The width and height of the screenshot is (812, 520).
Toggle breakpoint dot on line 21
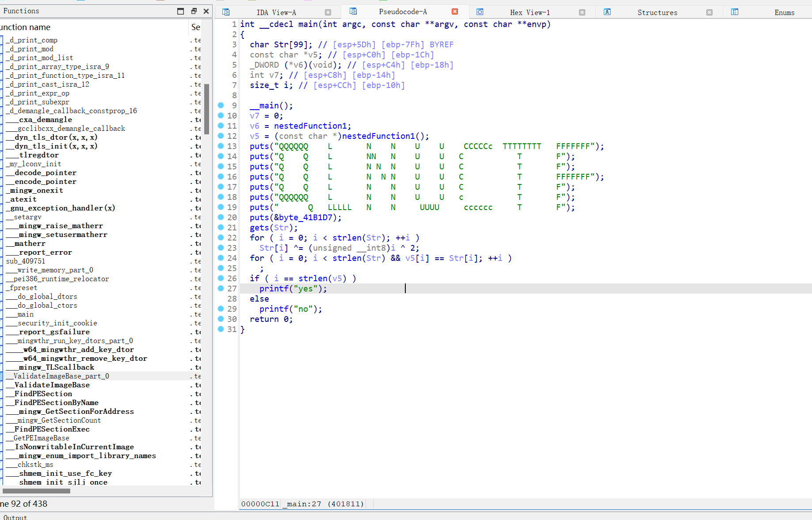(x=221, y=227)
